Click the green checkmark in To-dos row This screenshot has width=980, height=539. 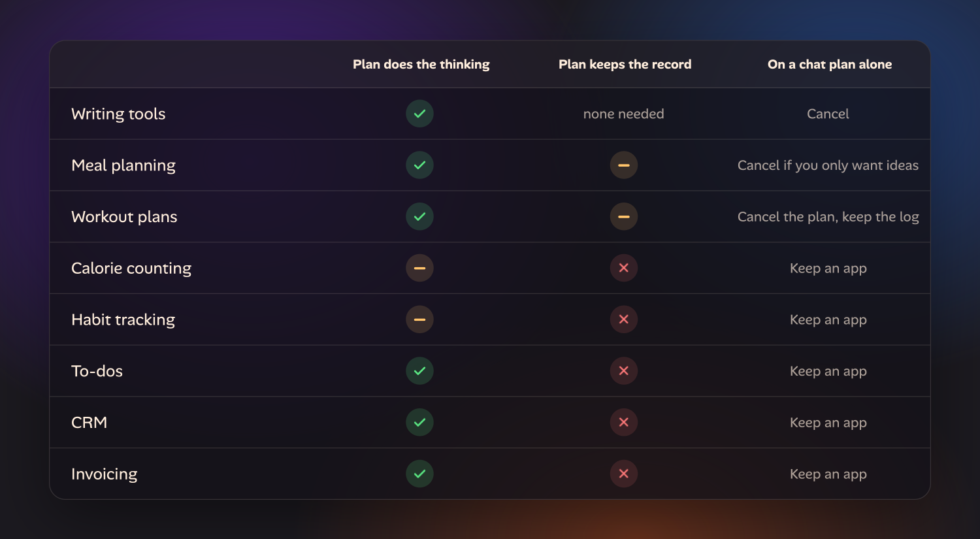point(419,370)
